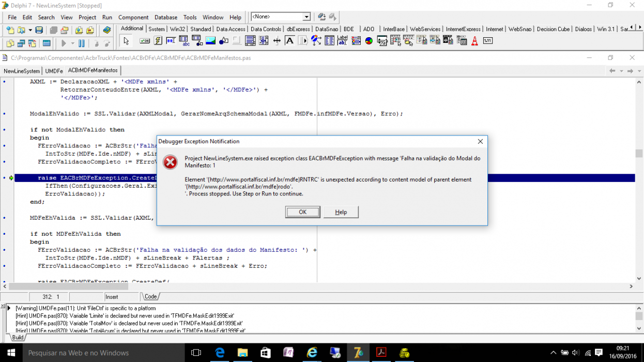Select the MaskEdit component icon
The height and width of the screenshot is (362, 644).
[171, 41]
